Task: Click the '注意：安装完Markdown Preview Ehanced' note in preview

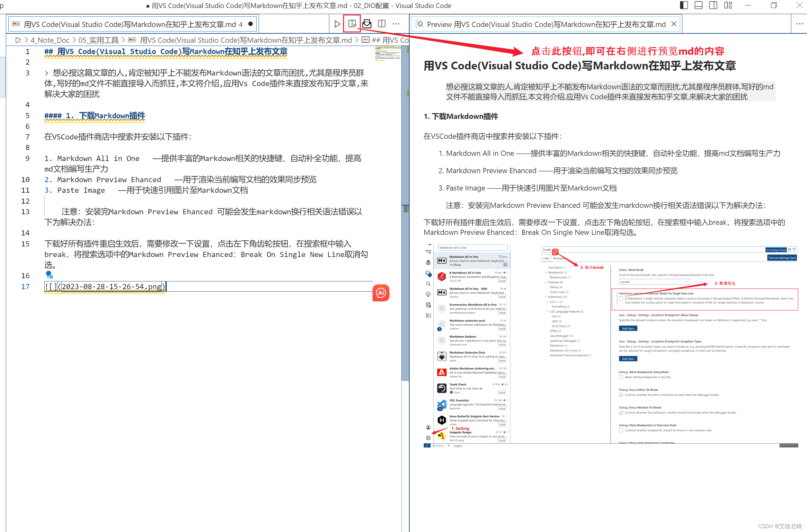Action: coord(606,205)
